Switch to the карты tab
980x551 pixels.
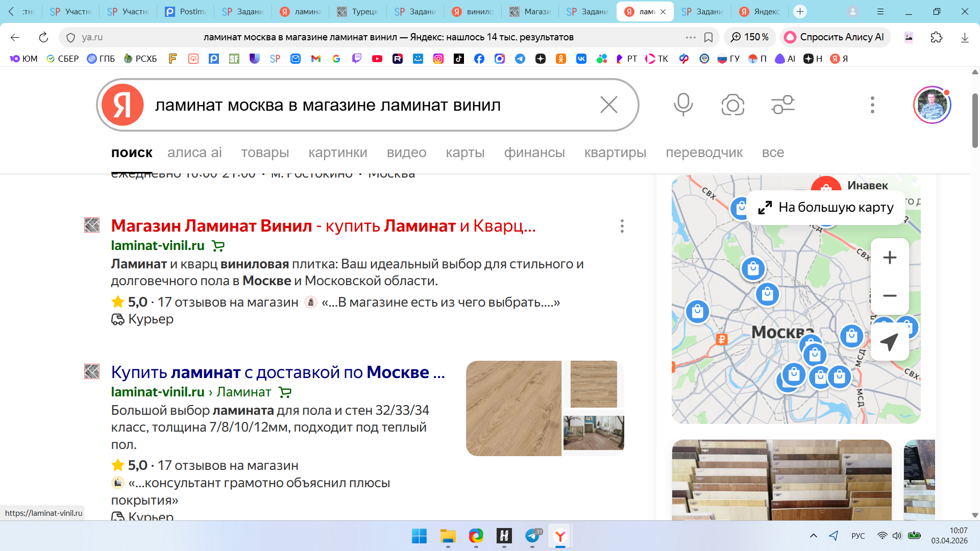tap(464, 153)
